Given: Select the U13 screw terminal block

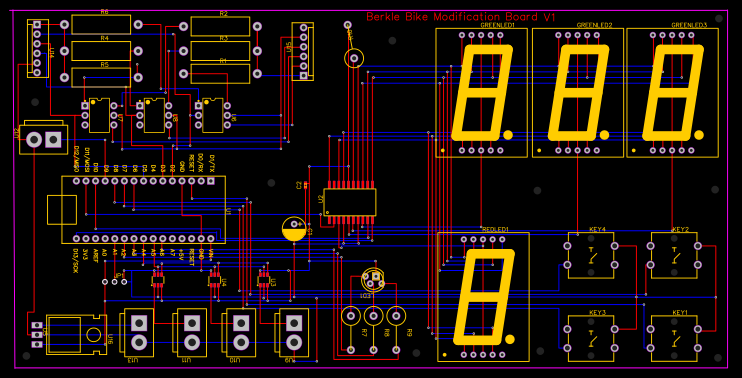Looking at the screenshot, I should click(x=138, y=333).
